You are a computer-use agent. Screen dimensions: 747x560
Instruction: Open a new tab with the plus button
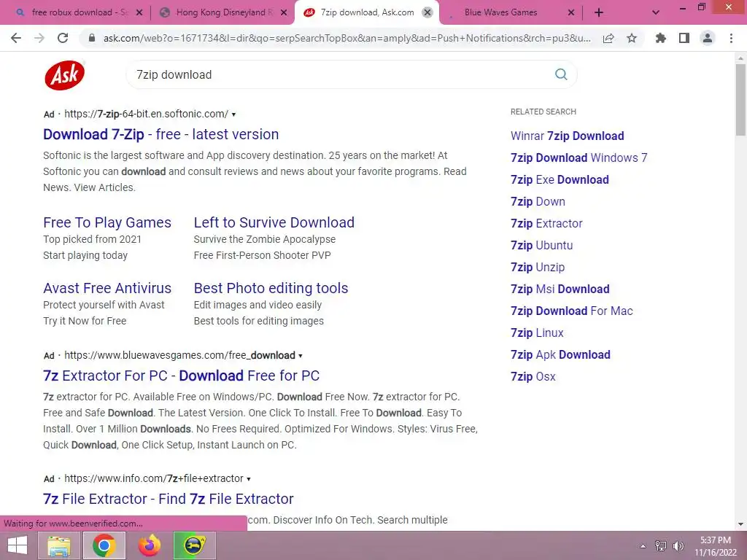[x=599, y=13]
